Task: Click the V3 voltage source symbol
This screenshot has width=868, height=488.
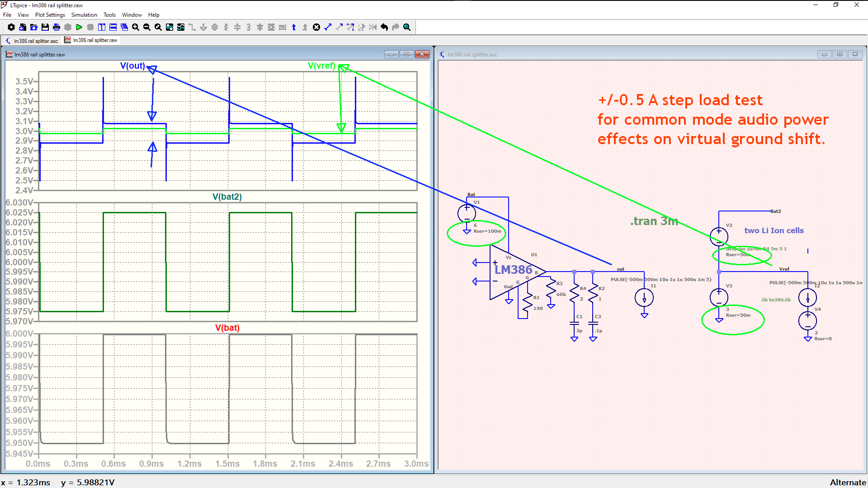Action: point(719,297)
